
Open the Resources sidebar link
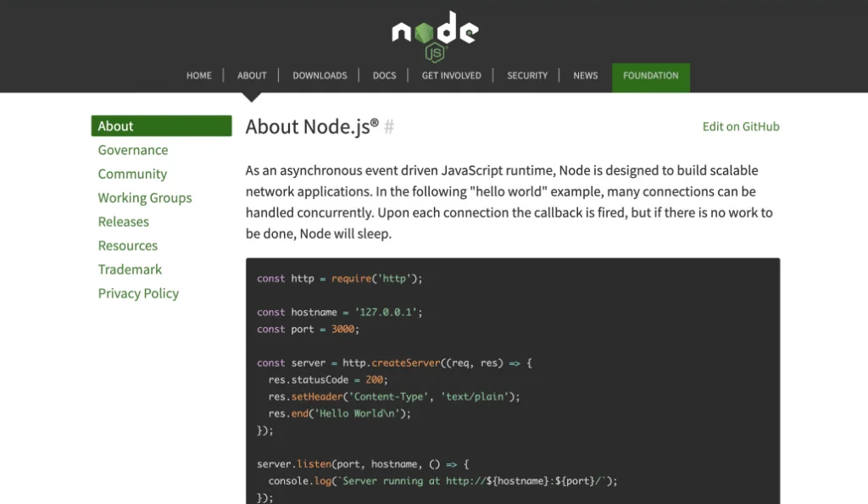(x=128, y=245)
